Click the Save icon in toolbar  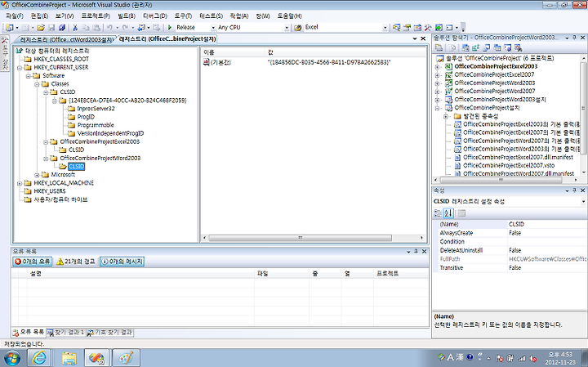click(51, 28)
